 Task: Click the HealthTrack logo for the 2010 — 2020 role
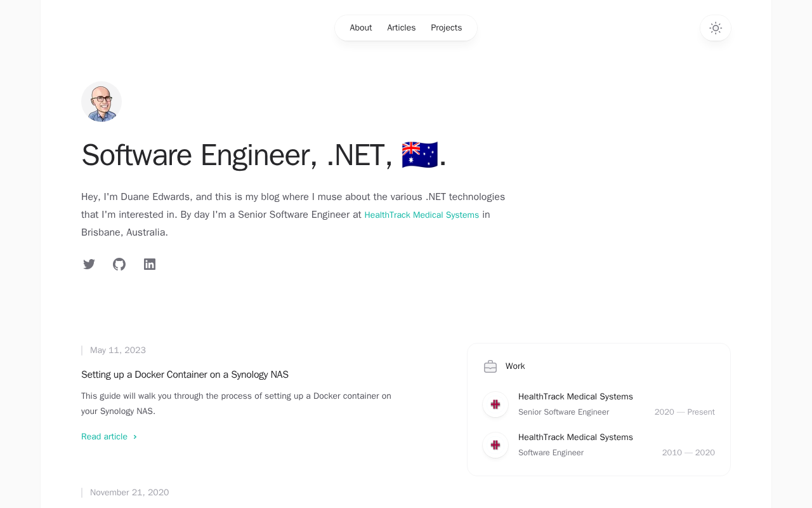coord(495,445)
